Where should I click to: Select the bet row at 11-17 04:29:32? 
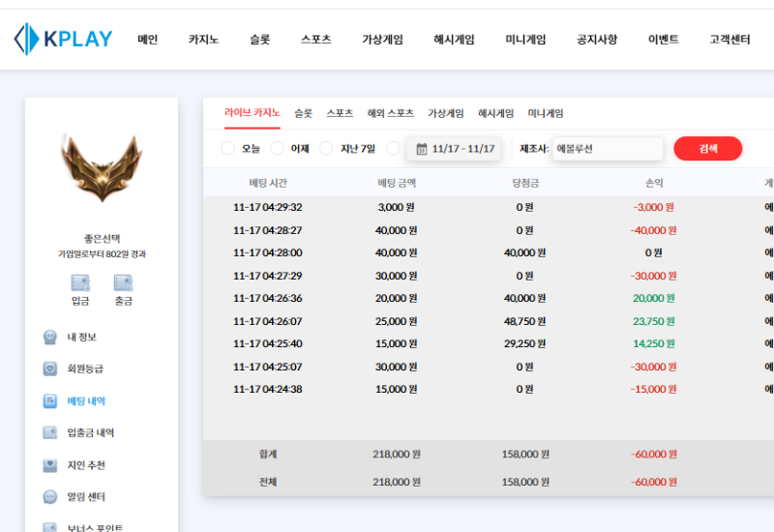click(x=489, y=207)
